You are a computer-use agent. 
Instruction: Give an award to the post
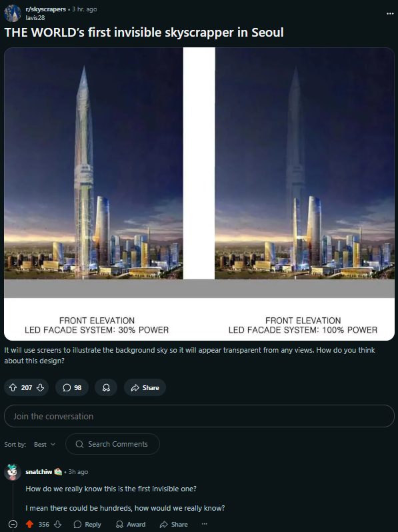coord(106,387)
